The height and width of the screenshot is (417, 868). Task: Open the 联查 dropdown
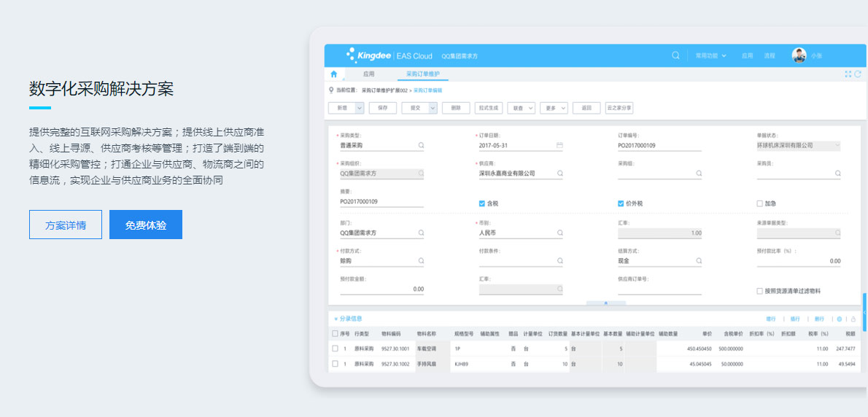(x=521, y=108)
